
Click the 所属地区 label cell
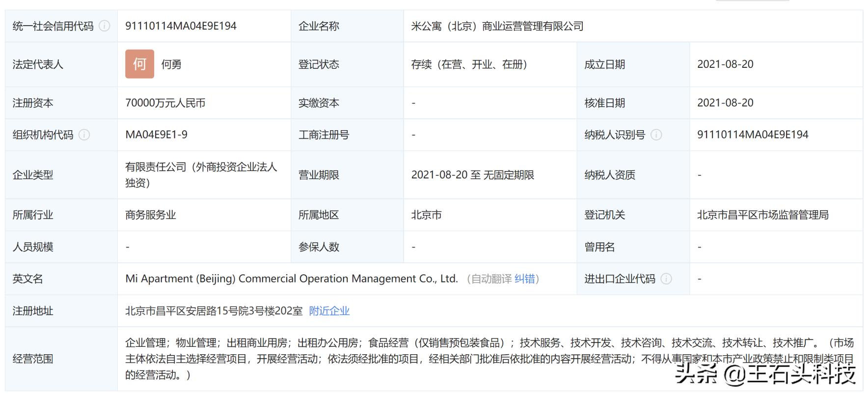point(347,215)
